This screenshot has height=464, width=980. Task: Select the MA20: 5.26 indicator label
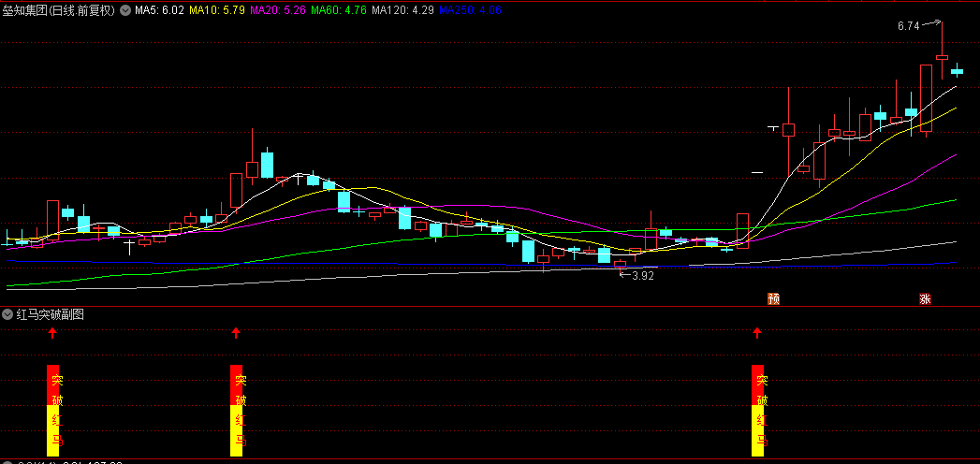pos(277,10)
